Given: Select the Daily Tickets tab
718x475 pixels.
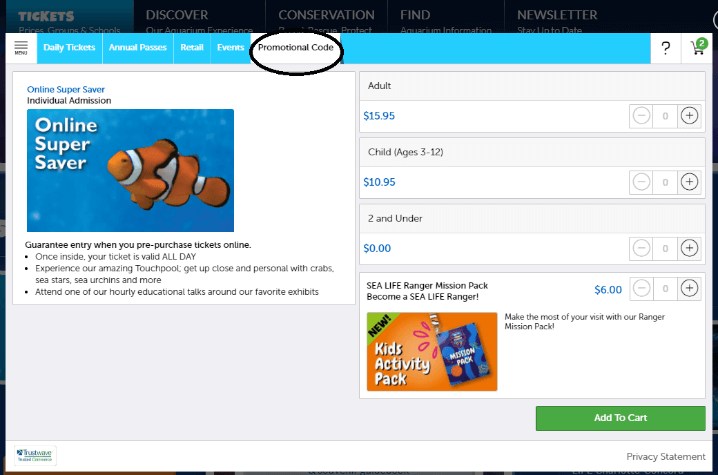Looking at the screenshot, I should pyautogui.click(x=69, y=48).
